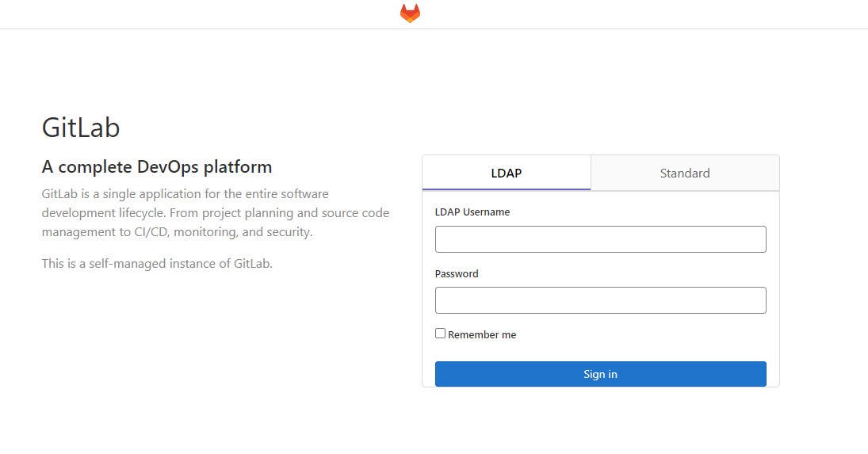Image resolution: width=868 pixels, height=454 pixels.
Task: Click the purple underline beneath LDAP tab
Action: [x=507, y=189]
